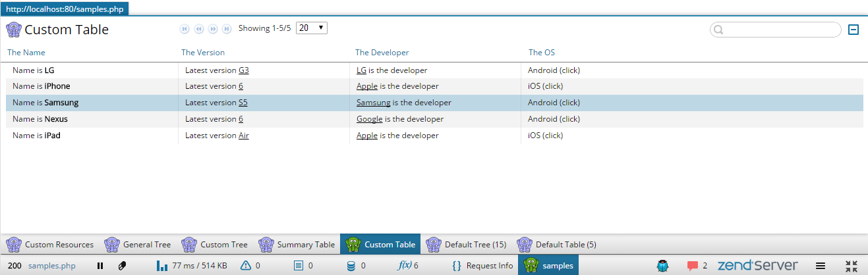Collapse the Custom Table panel

[854, 30]
